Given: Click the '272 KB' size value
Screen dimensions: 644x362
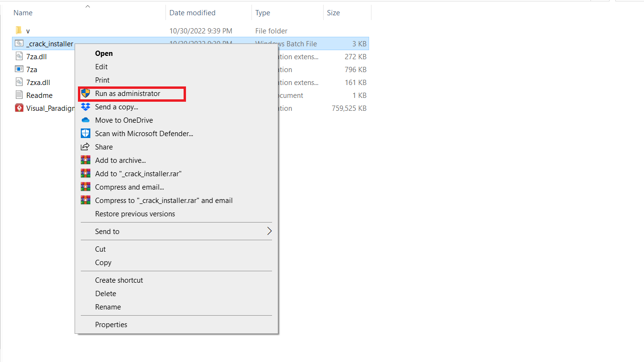Looking at the screenshot, I should pos(356,56).
